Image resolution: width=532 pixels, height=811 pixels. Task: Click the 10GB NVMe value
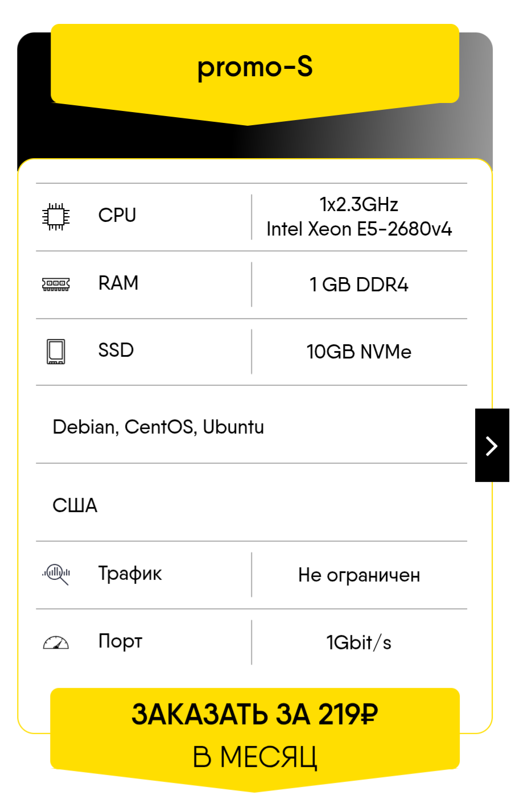tap(359, 352)
